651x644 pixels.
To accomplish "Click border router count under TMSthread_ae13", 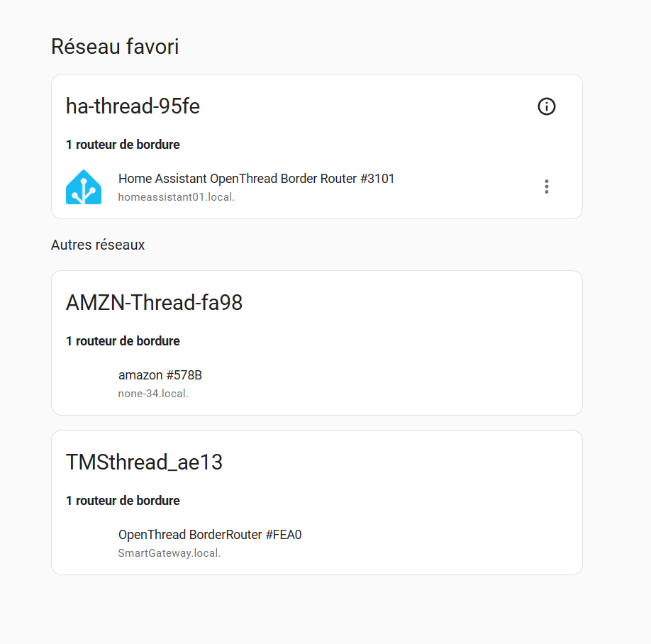I will (123, 501).
